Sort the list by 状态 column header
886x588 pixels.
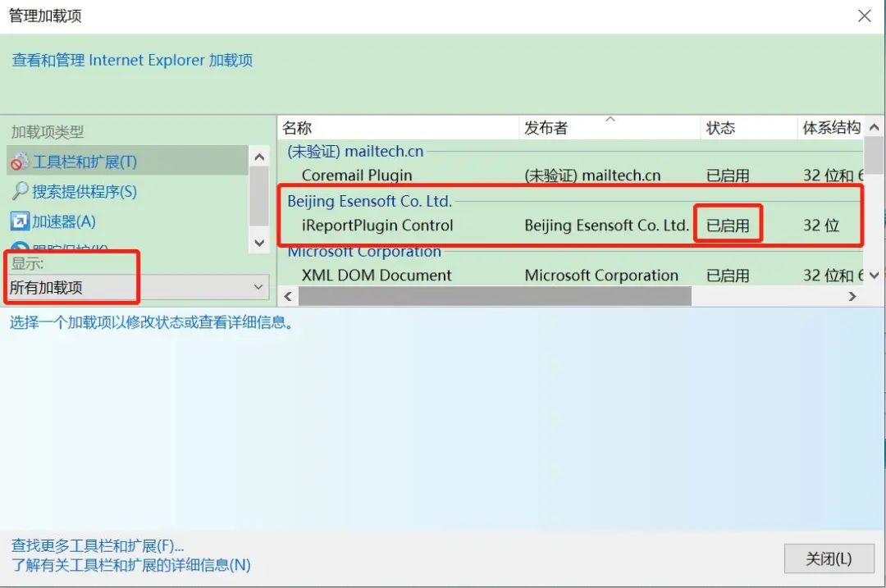pos(720,128)
